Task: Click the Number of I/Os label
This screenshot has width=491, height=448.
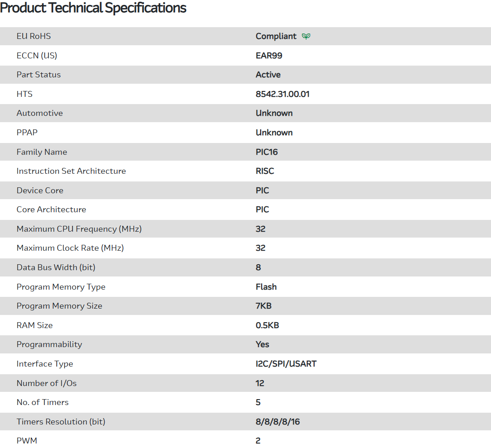Action: coord(46,383)
